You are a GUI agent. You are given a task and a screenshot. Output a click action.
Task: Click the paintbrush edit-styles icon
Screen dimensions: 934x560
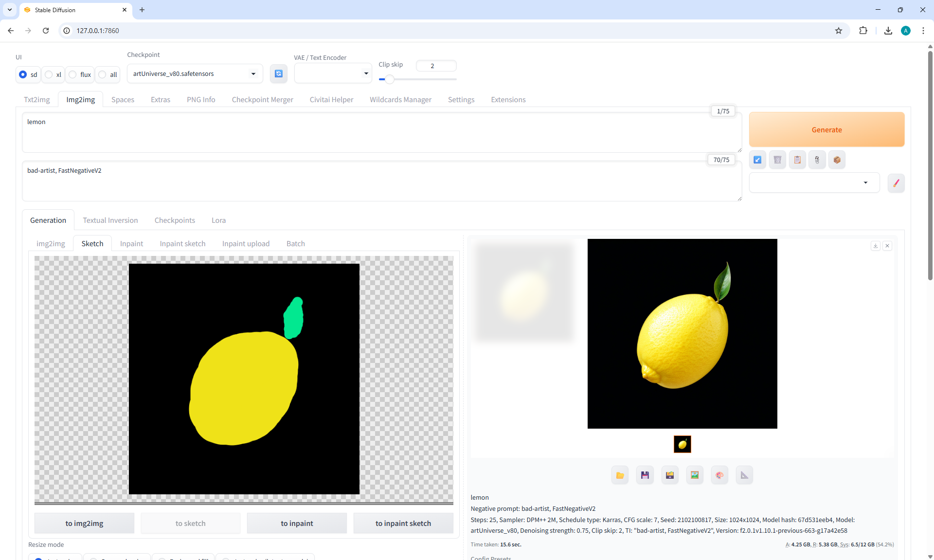[x=896, y=183]
